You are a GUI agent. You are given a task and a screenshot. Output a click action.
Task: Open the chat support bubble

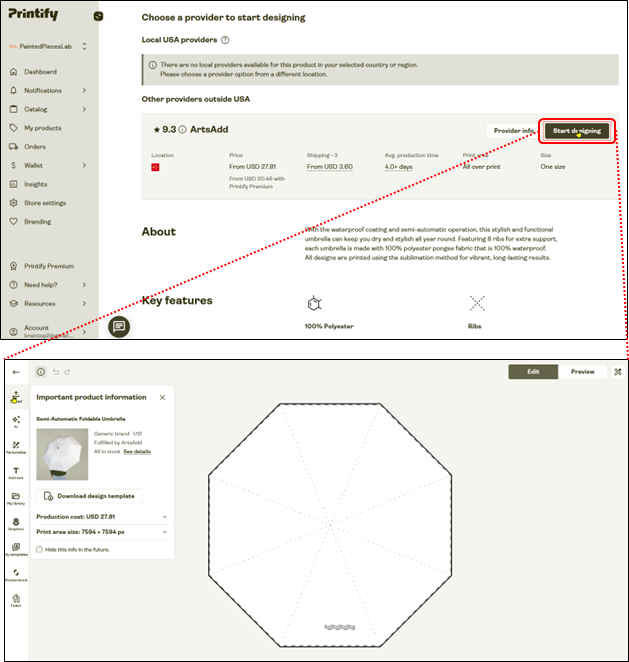click(119, 326)
